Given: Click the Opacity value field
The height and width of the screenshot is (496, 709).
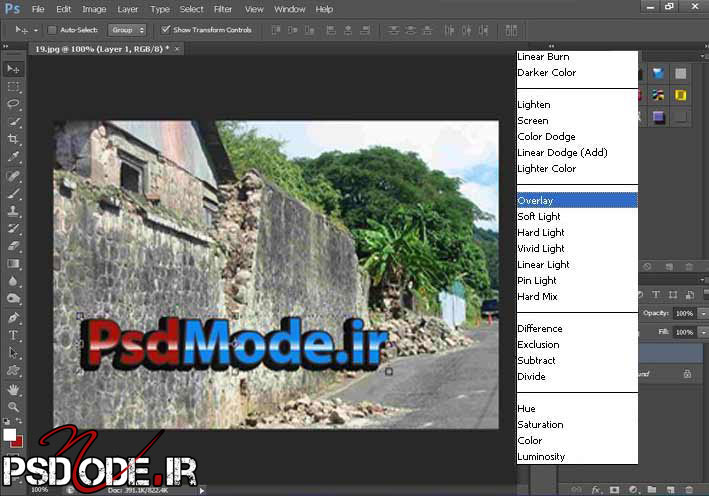Looking at the screenshot, I should coord(685,313).
